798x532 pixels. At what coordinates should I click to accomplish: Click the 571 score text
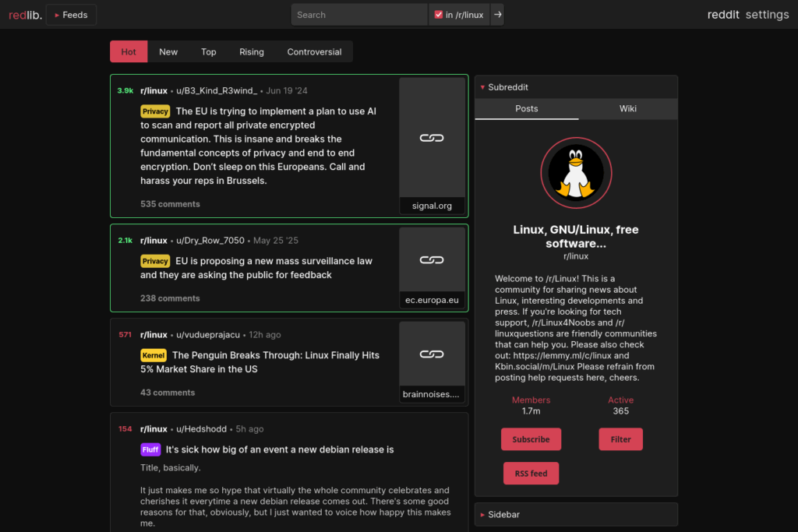[125, 335]
